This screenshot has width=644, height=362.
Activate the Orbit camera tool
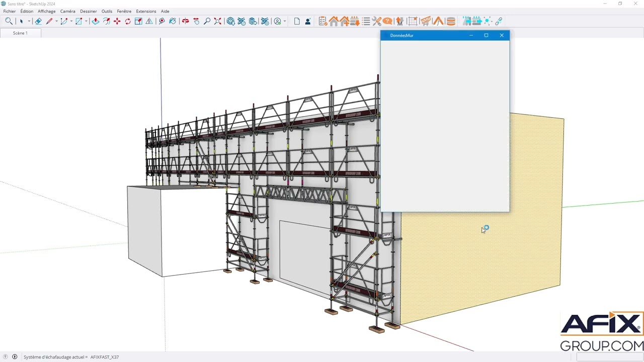[x=185, y=21]
